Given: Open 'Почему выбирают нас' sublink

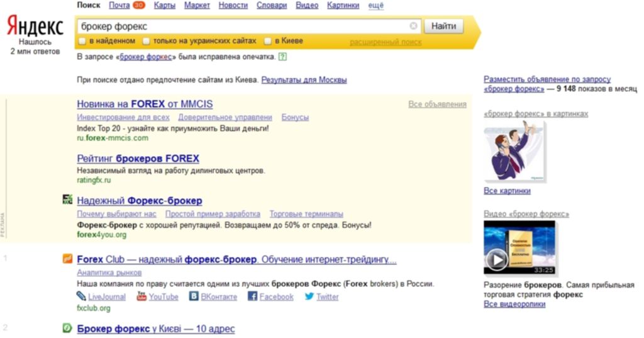Looking at the screenshot, I should [x=116, y=214].
